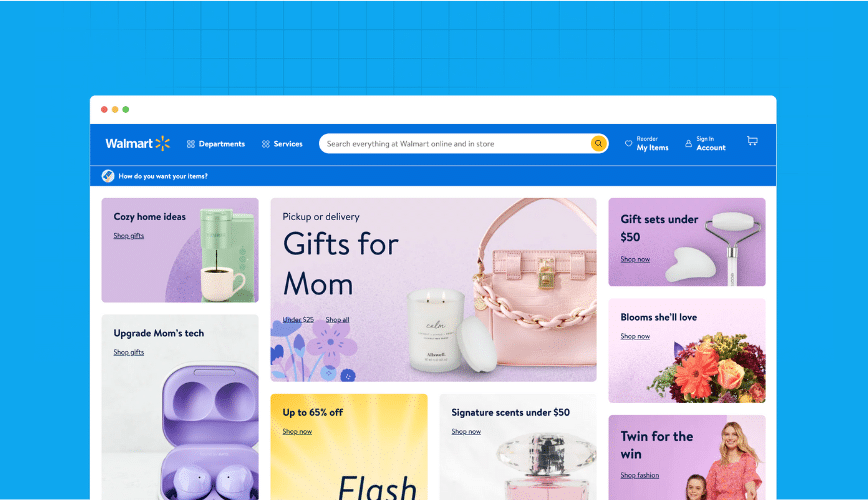Click 'Shop gifts' under Cozy home ideas
This screenshot has height=500, width=868.
tap(128, 235)
